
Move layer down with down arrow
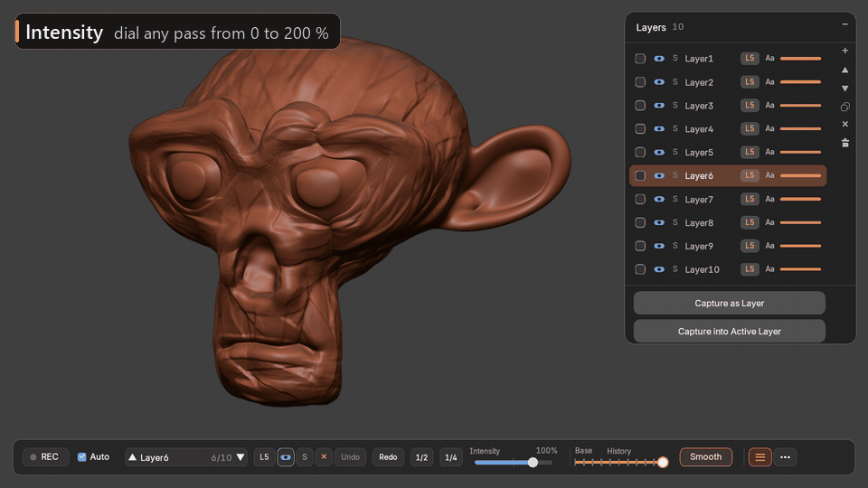click(844, 89)
